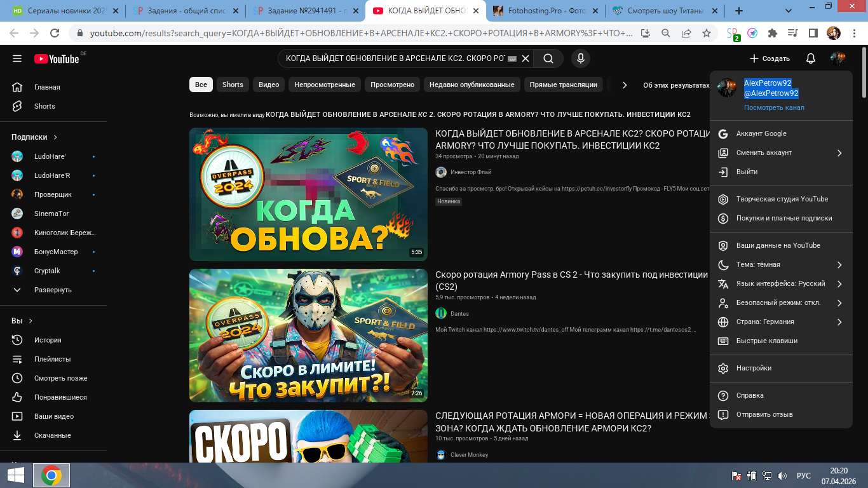
Task: Open Страна: Германия submenu
Action: click(781, 322)
